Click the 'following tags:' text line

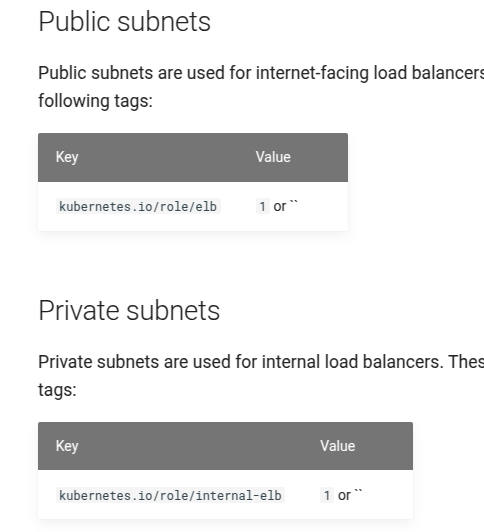point(95,101)
